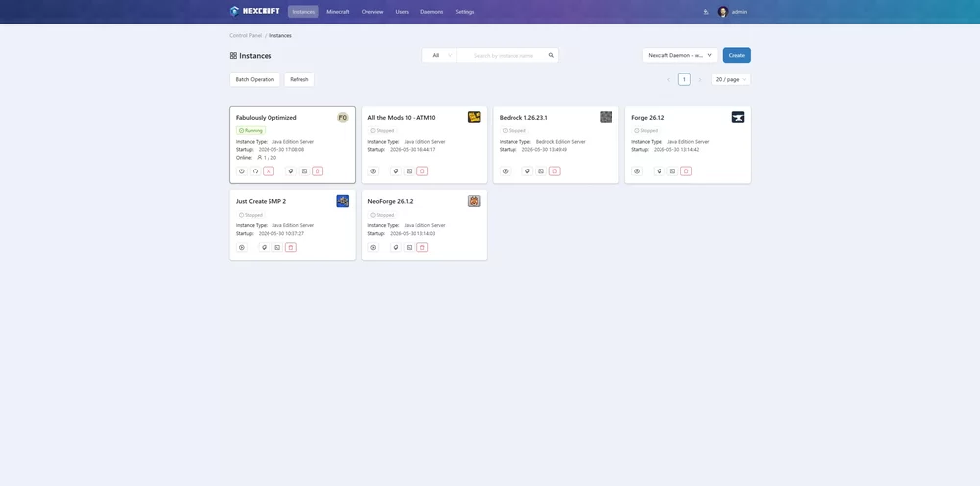Open the Users nav tab
The image size is (980, 486).
pos(402,11)
